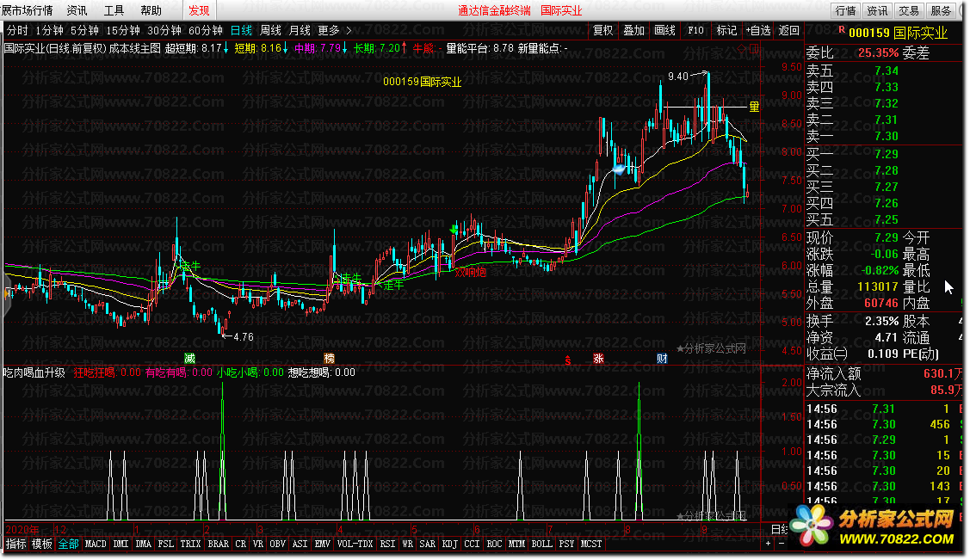Screen dimensions: 970x560
Task: Click the blue 财 event marker icon
Action: click(662, 359)
